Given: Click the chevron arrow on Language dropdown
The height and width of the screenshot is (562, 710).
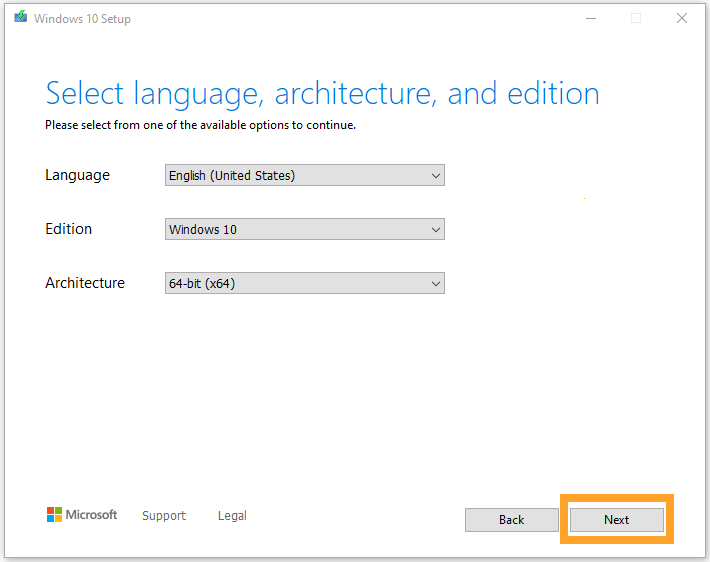Looking at the screenshot, I should (x=435, y=176).
